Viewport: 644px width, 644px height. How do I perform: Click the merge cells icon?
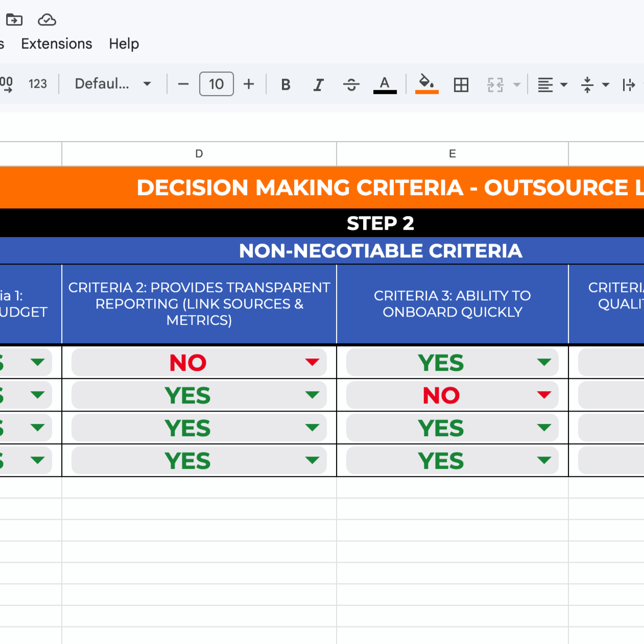pyautogui.click(x=495, y=84)
